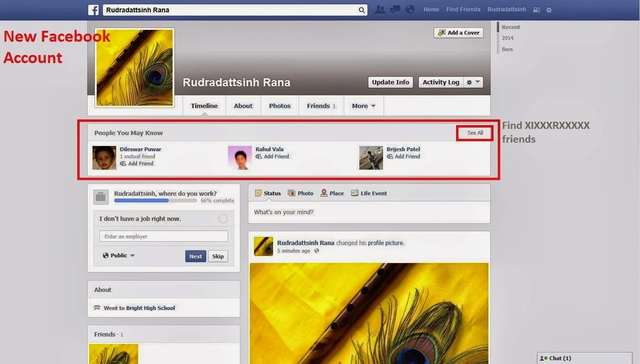Click the Update Info button
640x364 pixels.
pos(391,82)
